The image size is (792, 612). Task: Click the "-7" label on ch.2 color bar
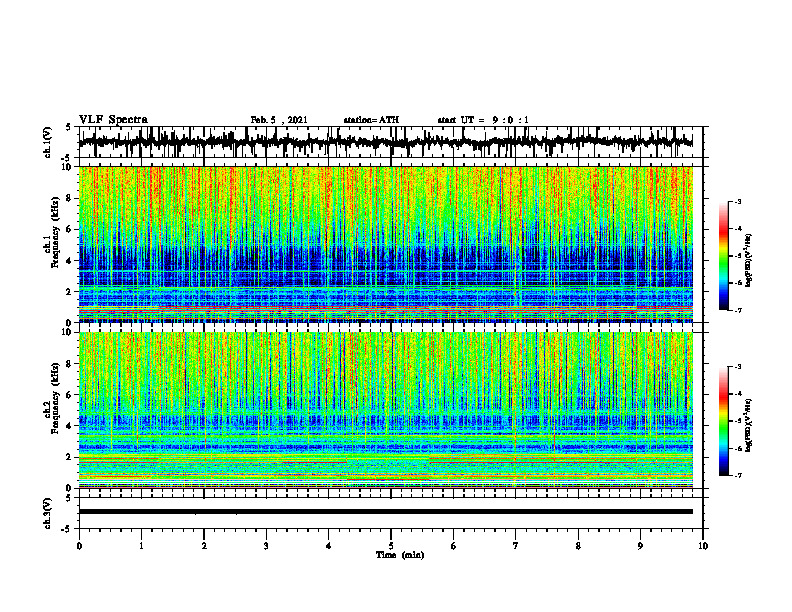[x=738, y=475]
